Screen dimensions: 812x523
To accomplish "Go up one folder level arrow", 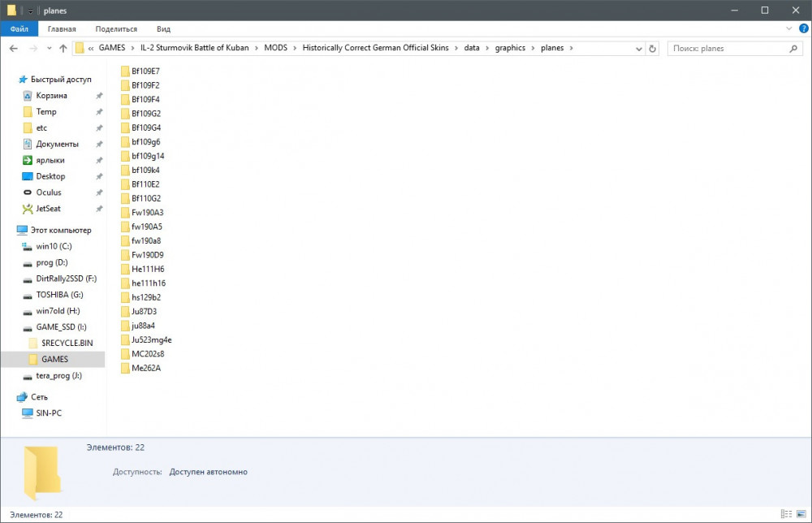I will point(63,48).
